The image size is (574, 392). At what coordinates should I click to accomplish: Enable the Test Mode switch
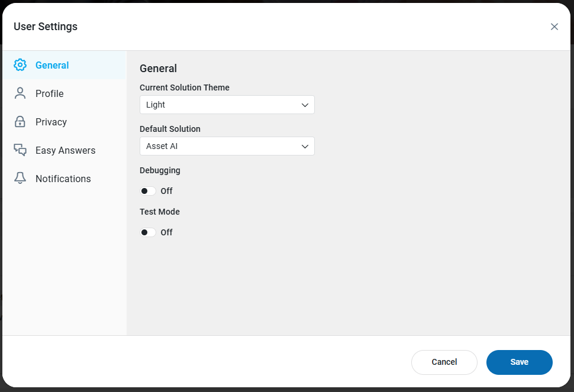[147, 232]
